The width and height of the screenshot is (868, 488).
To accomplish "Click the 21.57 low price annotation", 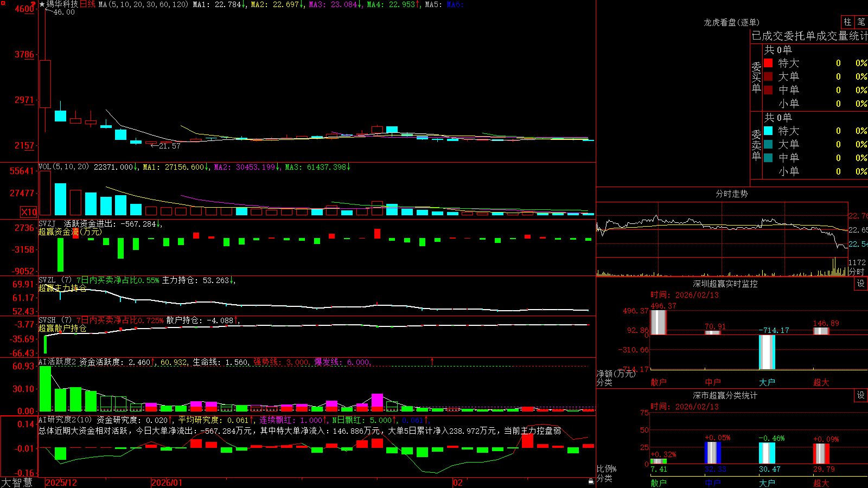I will tap(169, 146).
